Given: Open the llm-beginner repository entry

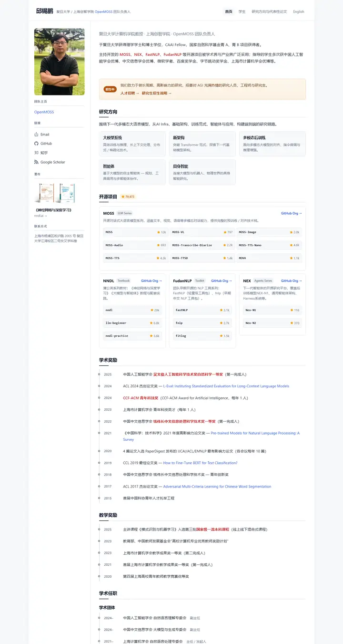Looking at the screenshot, I should pyautogui.click(x=132, y=323).
